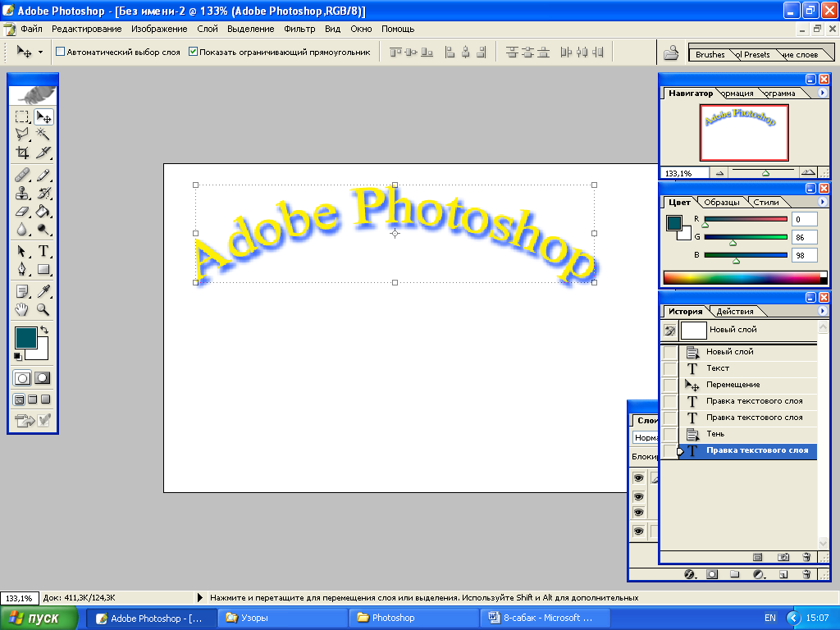Select the Clone Stamp tool
The height and width of the screenshot is (630, 840).
coord(22,193)
